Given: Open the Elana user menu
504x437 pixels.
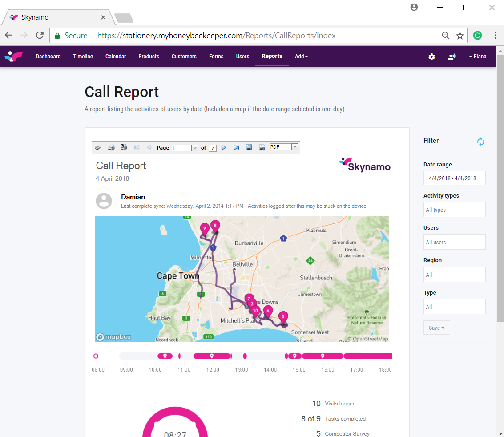Looking at the screenshot, I should pos(477,56).
